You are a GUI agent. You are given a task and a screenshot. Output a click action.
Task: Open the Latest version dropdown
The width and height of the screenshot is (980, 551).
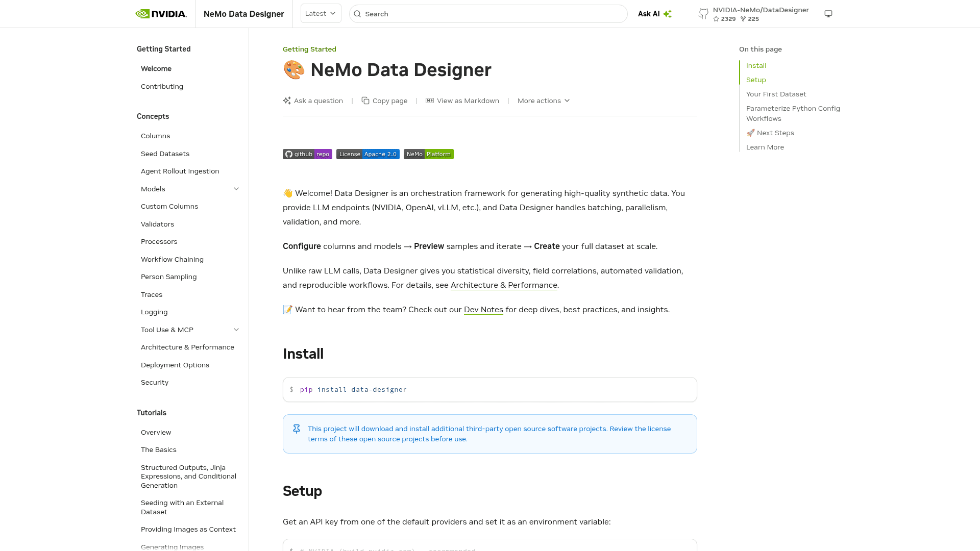[321, 14]
